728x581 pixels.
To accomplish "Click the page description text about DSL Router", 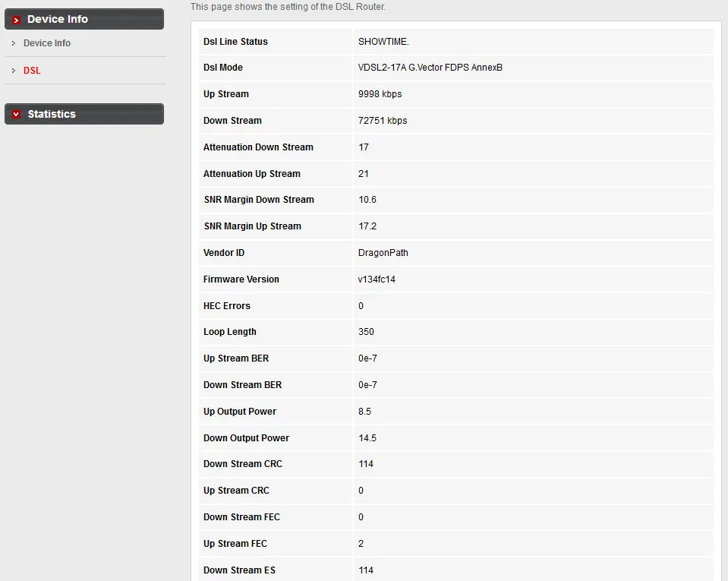I will coord(288,7).
